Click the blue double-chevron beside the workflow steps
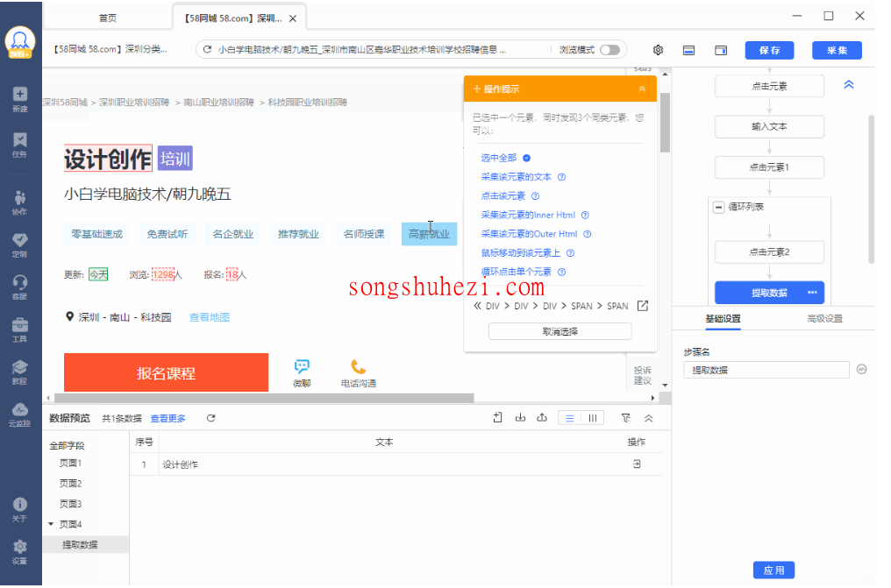This screenshot has width=891, height=588. tap(849, 85)
